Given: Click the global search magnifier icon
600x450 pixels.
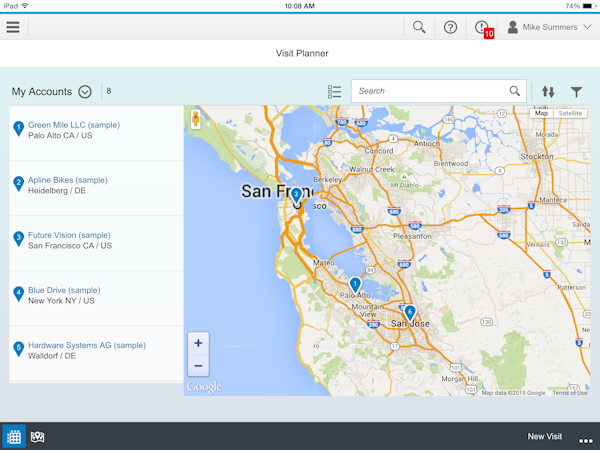Looking at the screenshot, I should coord(419,27).
